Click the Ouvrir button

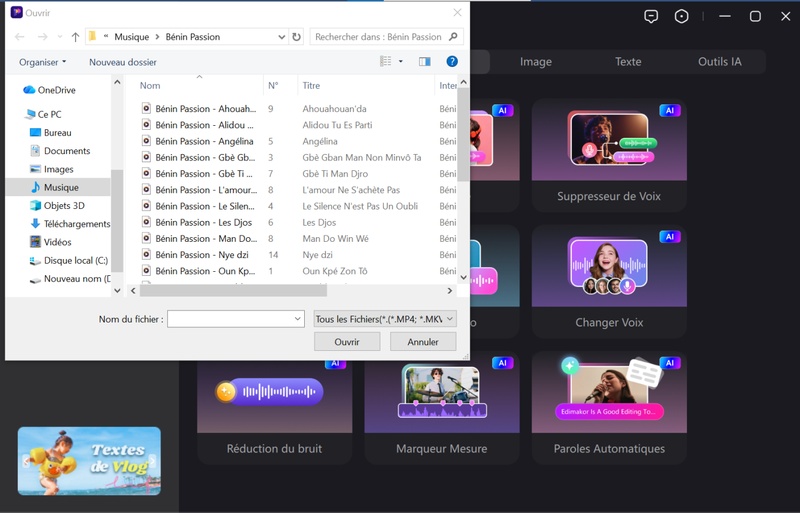[347, 342]
